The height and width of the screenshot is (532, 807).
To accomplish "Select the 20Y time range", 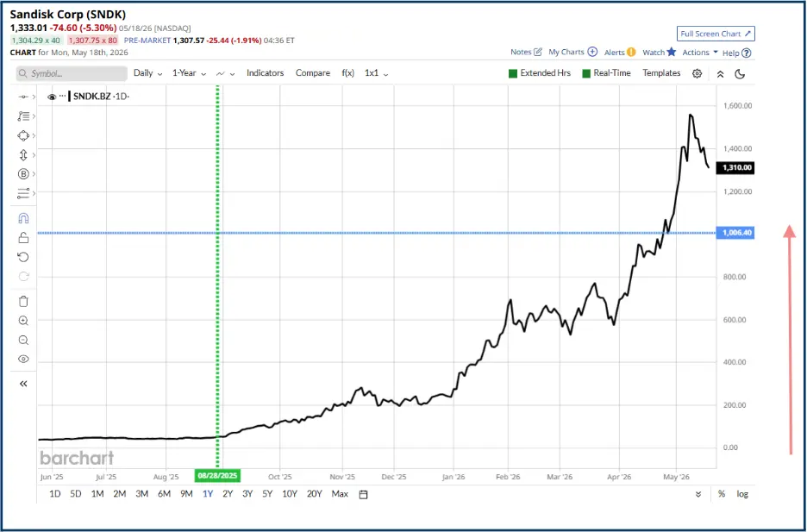I will point(314,494).
